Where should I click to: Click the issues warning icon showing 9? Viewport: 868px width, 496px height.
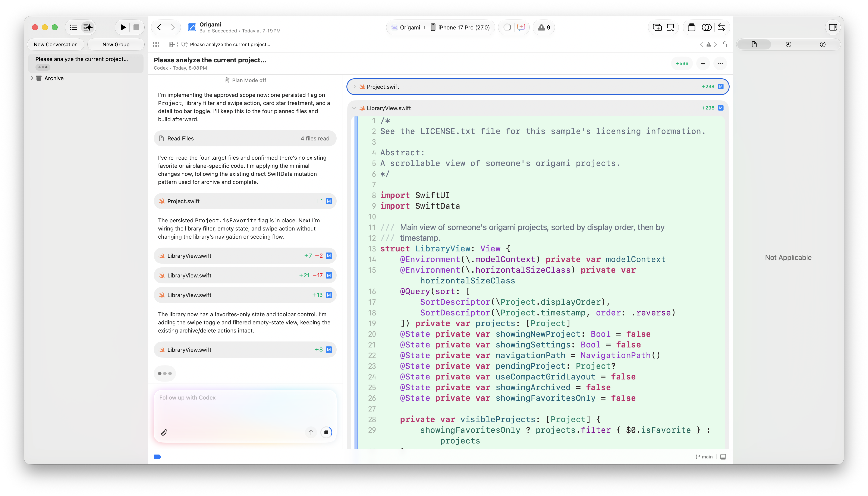[x=544, y=27]
